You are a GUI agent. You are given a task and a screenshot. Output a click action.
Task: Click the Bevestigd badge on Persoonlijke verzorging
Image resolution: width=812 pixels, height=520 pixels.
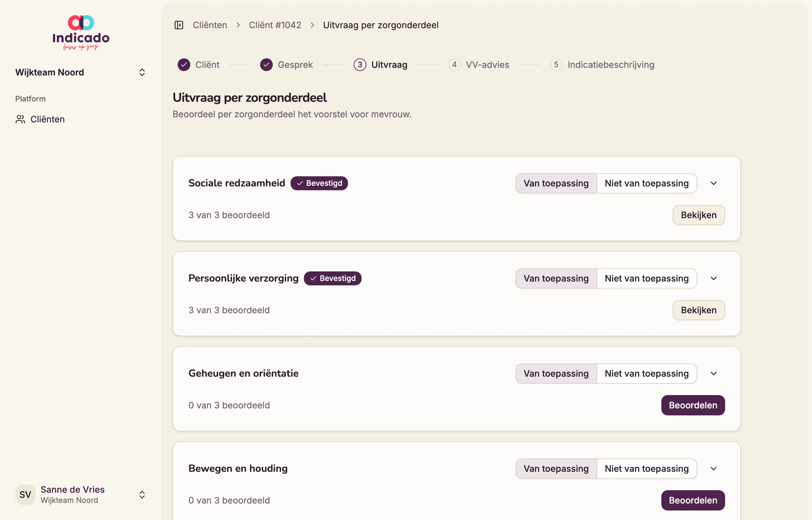coord(333,279)
